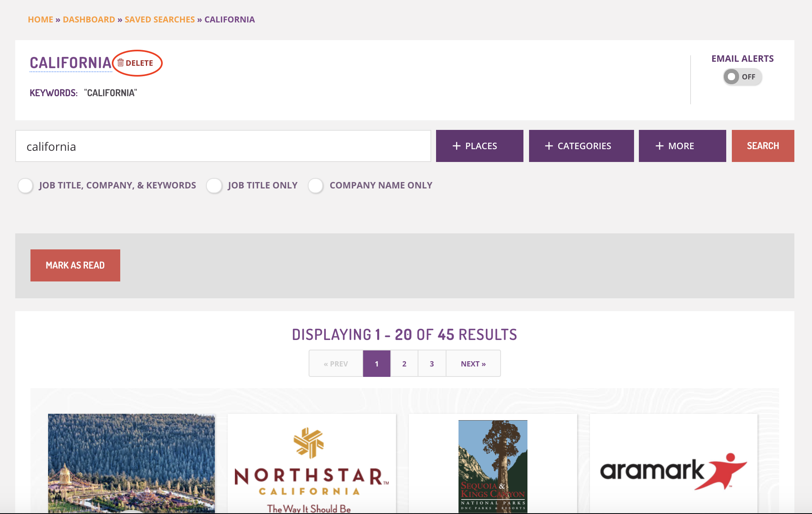Select Job Title, Company, & Keywords radio
The height and width of the screenshot is (514, 812).
[x=26, y=186]
